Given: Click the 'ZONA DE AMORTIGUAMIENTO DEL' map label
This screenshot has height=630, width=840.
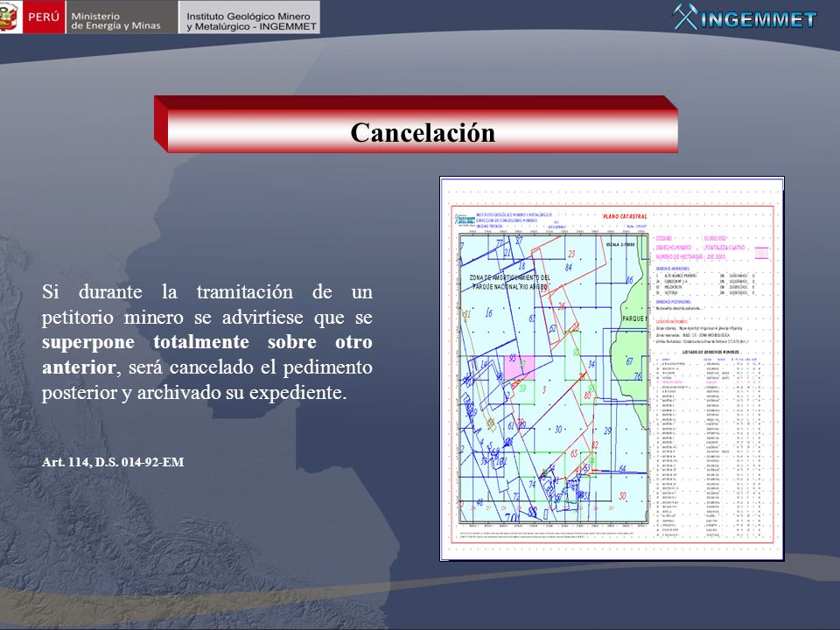Looking at the screenshot, I should tap(509, 277).
